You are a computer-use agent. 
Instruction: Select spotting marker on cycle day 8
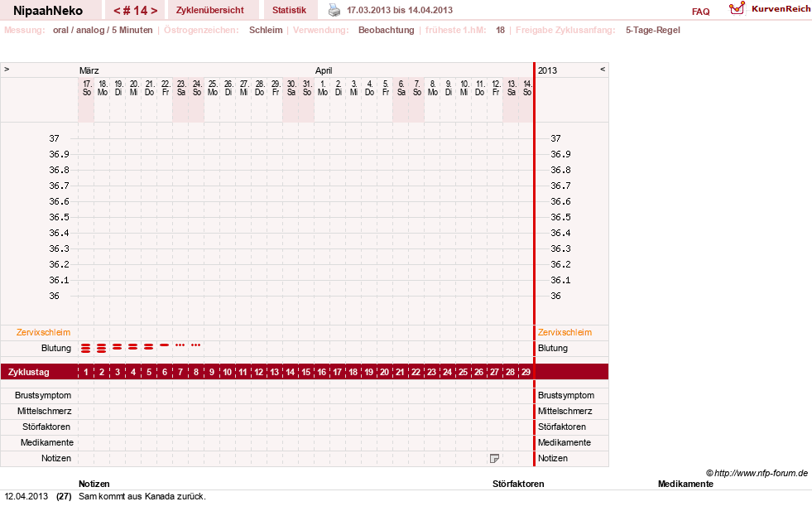coord(195,345)
